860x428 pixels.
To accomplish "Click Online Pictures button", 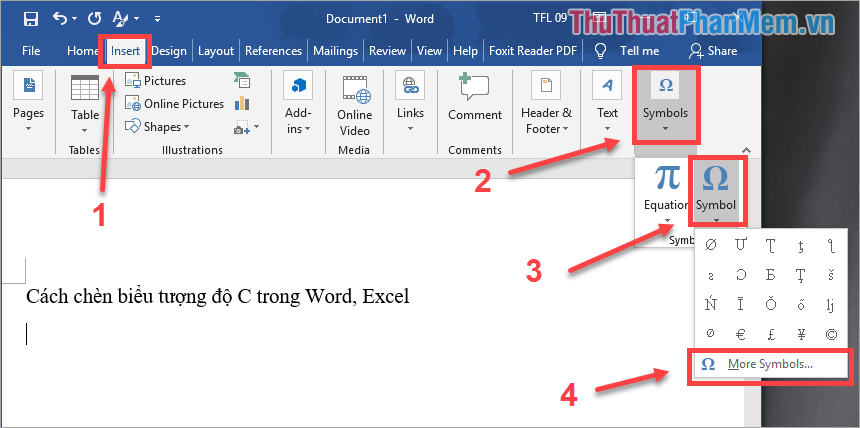I will (174, 104).
